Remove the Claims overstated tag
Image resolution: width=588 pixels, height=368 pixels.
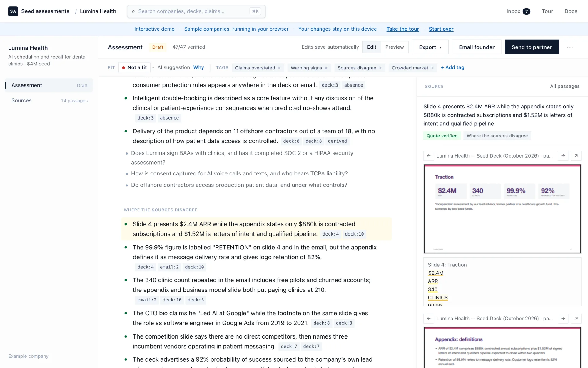(x=279, y=68)
